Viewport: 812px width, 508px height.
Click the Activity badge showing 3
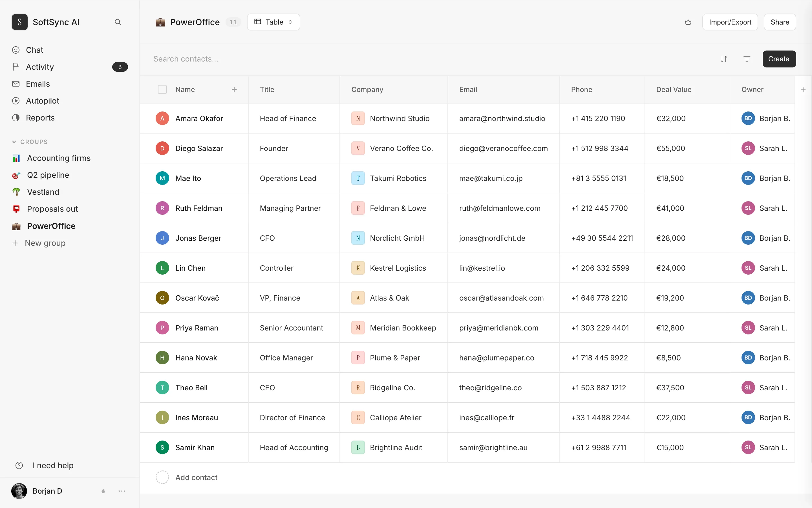pos(120,67)
